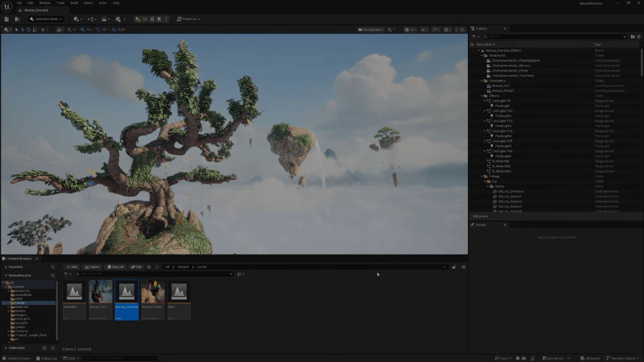Click the add content quick menu icon

coord(77,19)
